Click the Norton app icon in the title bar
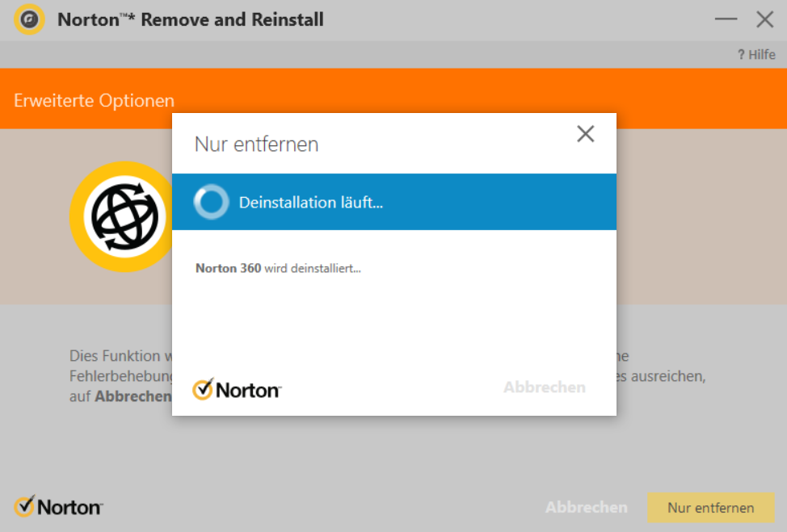787x532 pixels. click(x=29, y=19)
